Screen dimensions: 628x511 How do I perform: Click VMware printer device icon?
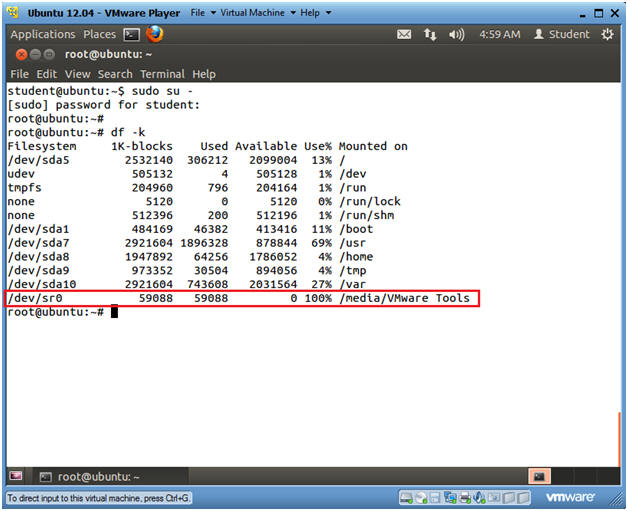coord(465,497)
